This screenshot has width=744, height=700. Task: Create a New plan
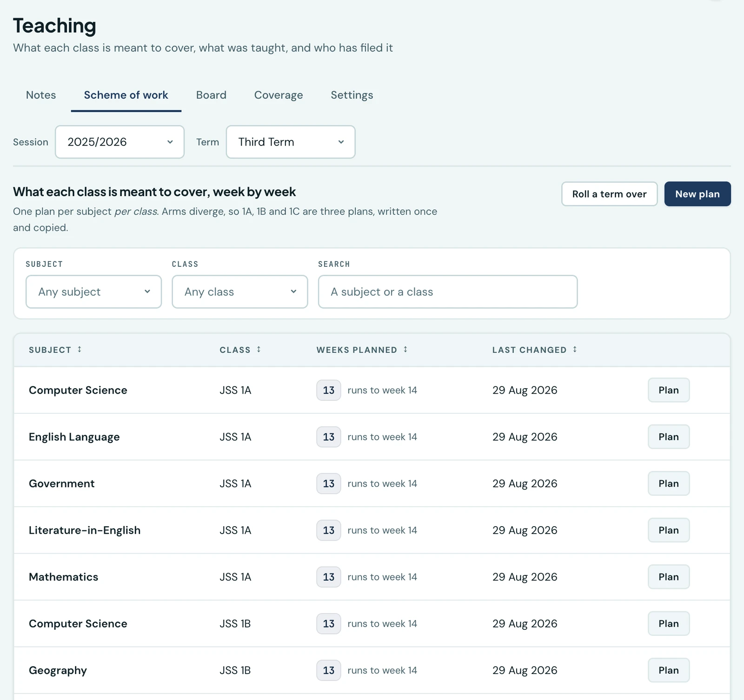click(x=697, y=194)
